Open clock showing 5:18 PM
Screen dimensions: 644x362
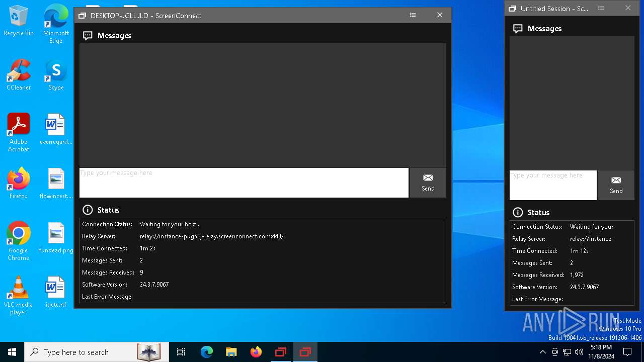coord(601,352)
